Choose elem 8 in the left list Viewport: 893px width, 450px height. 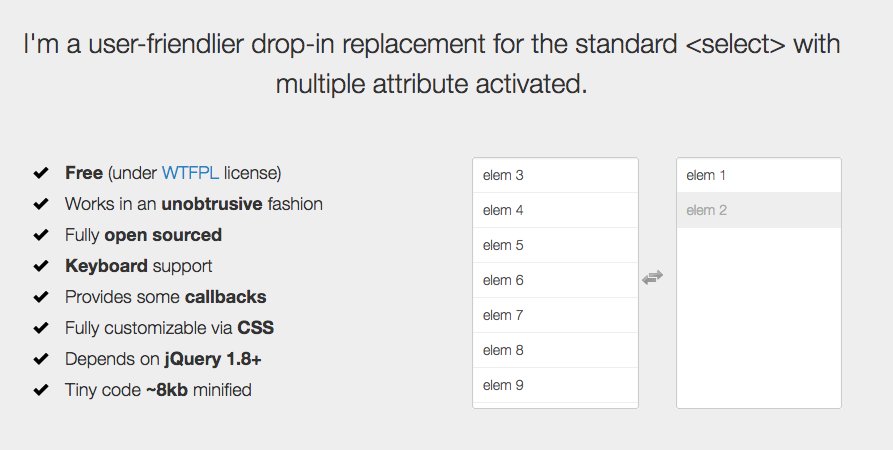[x=555, y=350]
